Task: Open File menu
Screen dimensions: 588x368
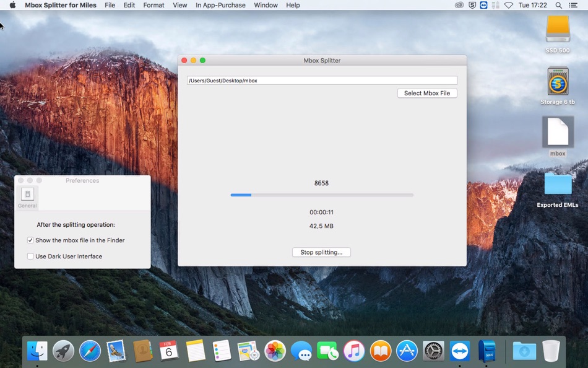Action: [110, 5]
